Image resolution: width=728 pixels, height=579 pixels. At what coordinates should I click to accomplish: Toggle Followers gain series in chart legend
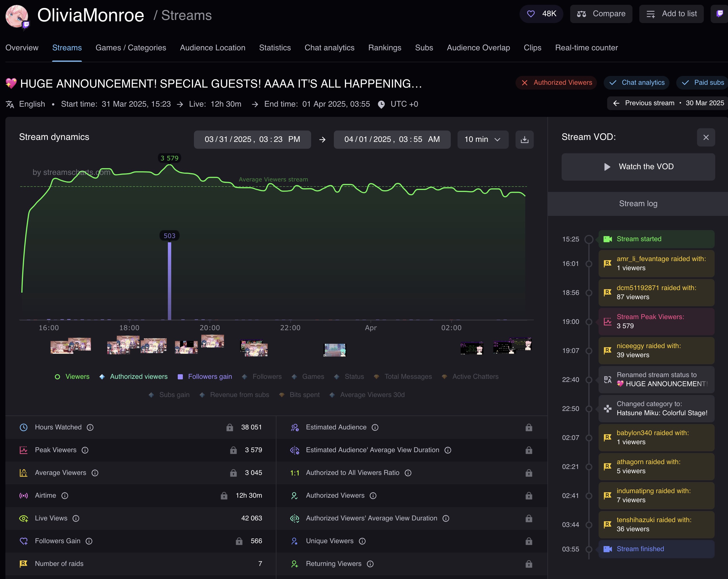(x=205, y=377)
